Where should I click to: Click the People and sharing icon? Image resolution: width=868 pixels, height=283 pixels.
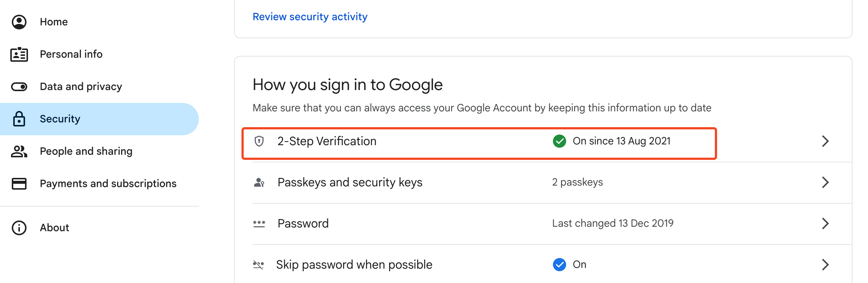point(19,151)
